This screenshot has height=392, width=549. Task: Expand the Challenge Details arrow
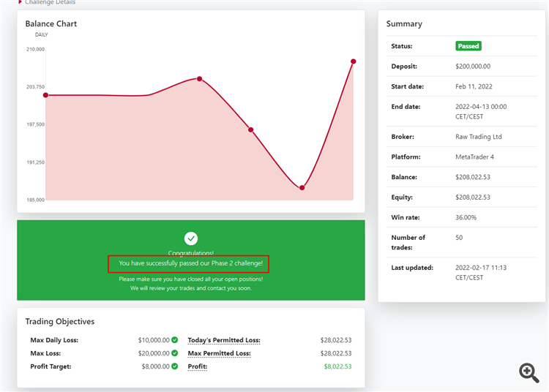point(20,1)
